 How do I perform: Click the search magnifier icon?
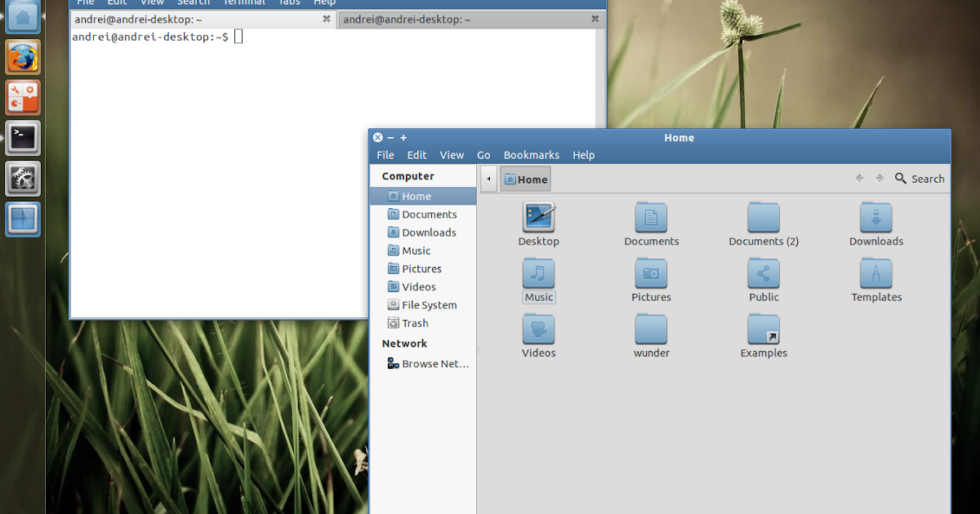click(900, 178)
